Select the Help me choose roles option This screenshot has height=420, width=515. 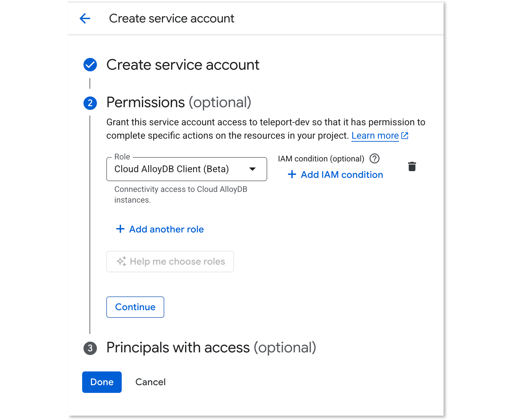pyautogui.click(x=170, y=262)
